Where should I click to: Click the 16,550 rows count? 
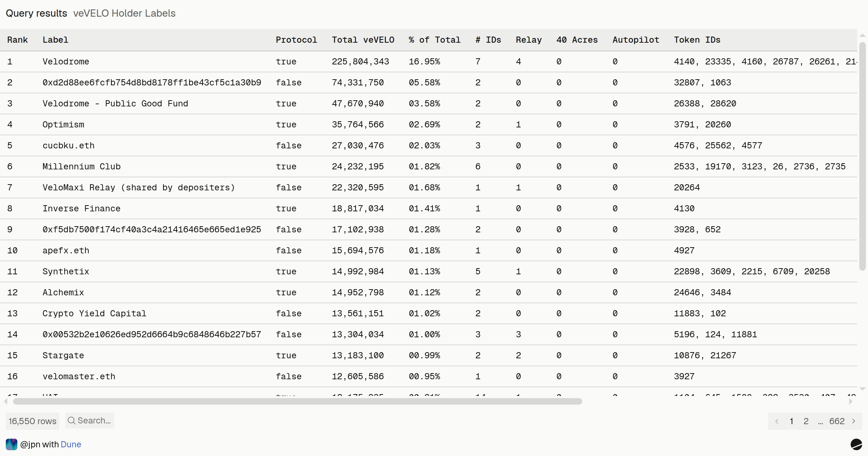point(33,421)
